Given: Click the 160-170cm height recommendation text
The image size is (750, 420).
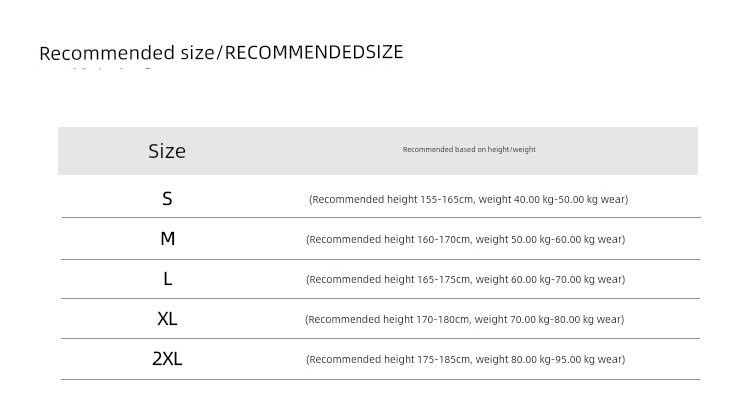Looking at the screenshot, I should pyautogui.click(x=465, y=239).
